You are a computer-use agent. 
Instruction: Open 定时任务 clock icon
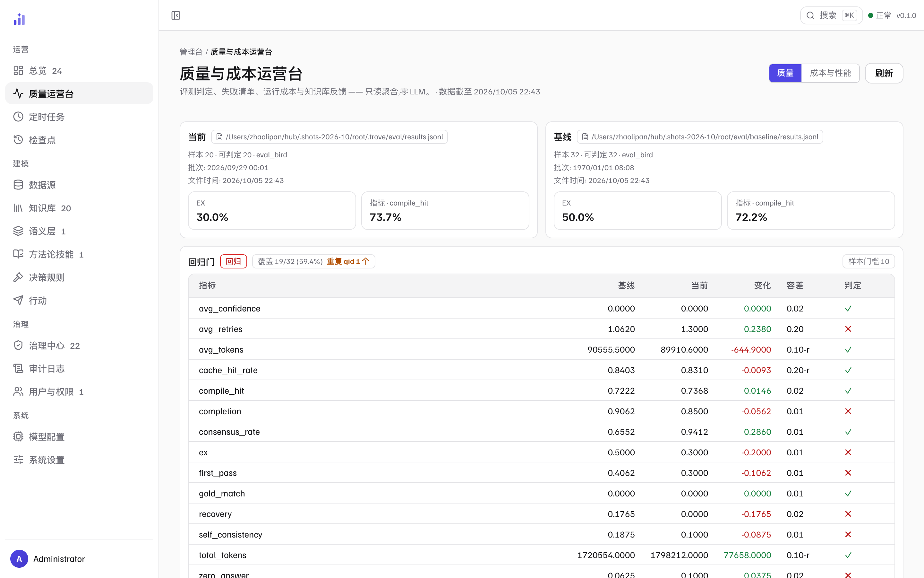(18, 117)
